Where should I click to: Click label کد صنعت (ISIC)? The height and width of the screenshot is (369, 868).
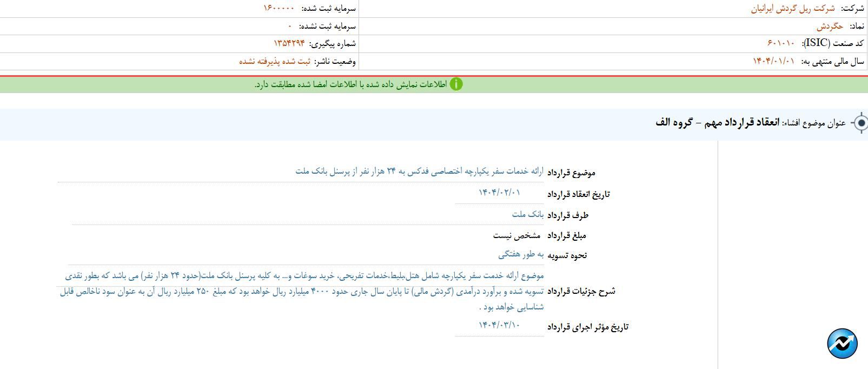pos(833,43)
